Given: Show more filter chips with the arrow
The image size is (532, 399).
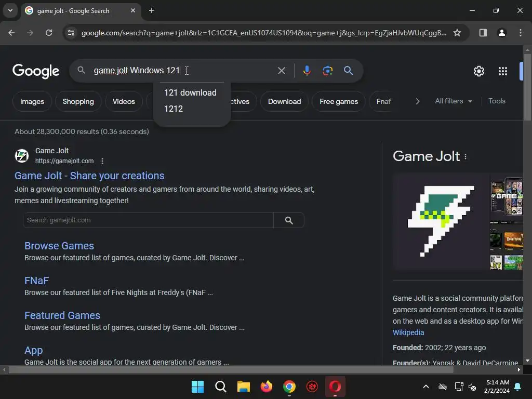Looking at the screenshot, I should coord(418,101).
